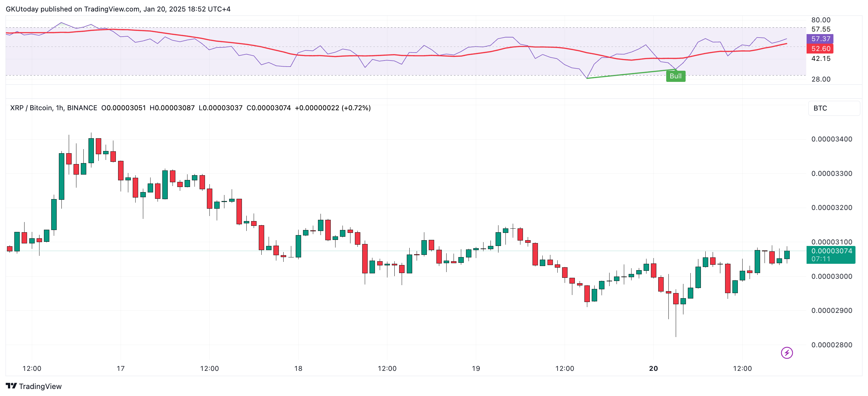This screenshot has width=868, height=396.
Task: Click the green Bull divergence label
Action: pos(675,76)
